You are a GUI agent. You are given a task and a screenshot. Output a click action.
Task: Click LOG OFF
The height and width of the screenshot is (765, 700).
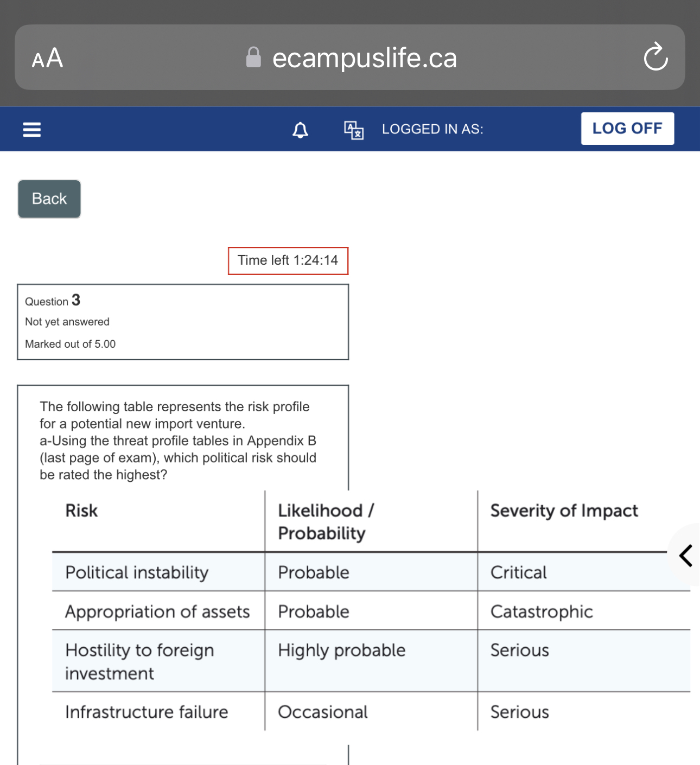(x=627, y=128)
